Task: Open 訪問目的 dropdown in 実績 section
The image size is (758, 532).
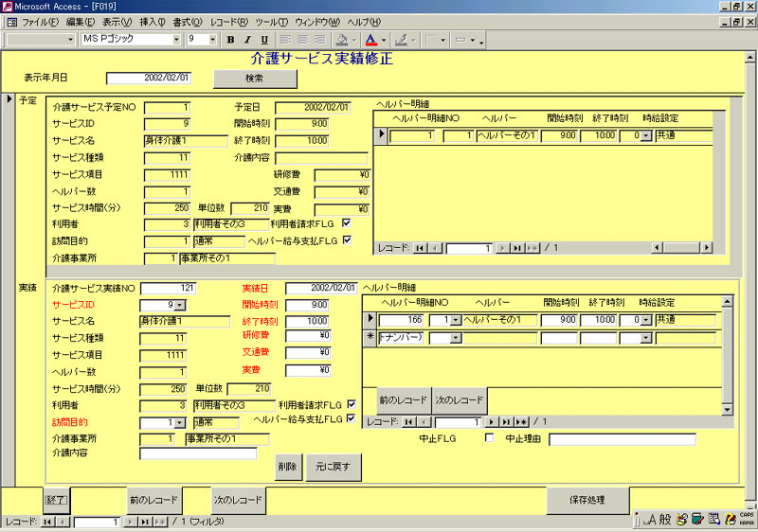Action: click(179, 423)
